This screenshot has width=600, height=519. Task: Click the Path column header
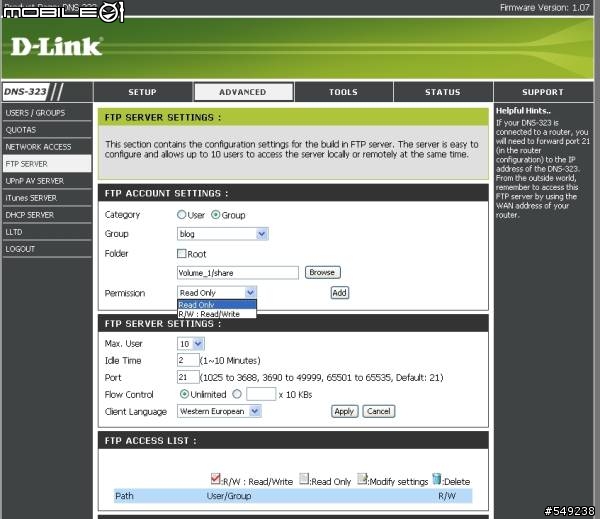click(x=124, y=496)
